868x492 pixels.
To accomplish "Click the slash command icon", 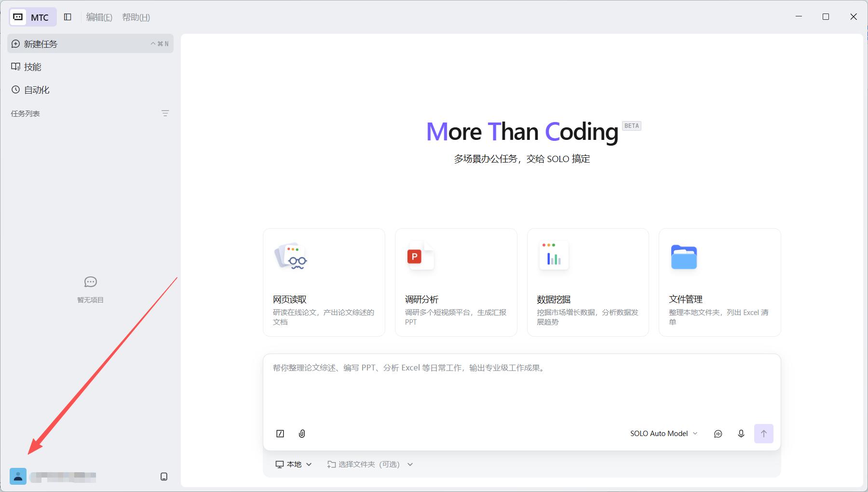I will 280,434.
